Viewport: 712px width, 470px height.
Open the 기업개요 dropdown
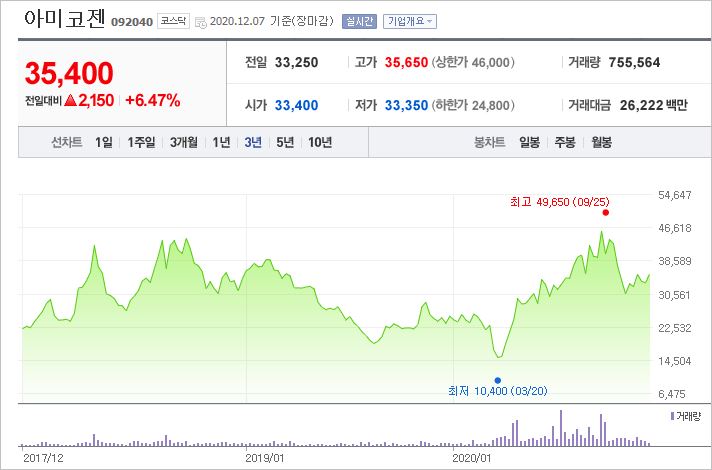[x=410, y=21]
